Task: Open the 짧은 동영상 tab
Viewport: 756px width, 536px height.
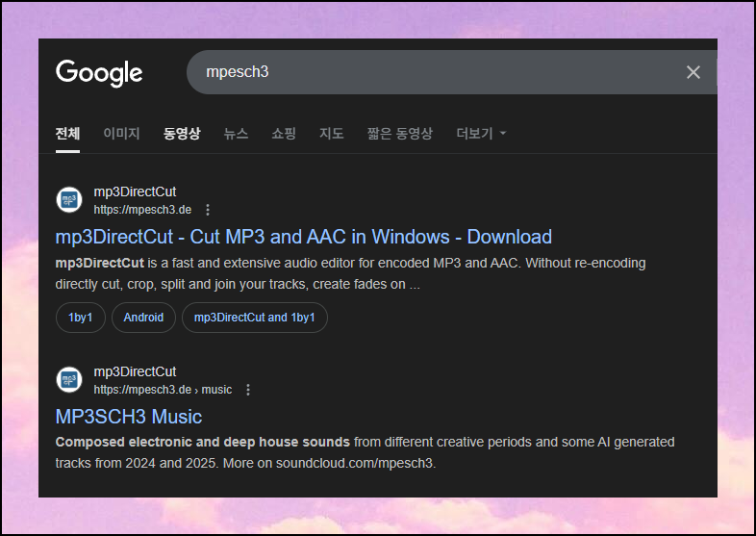Action: pyautogui.click(x=400, y=133)
